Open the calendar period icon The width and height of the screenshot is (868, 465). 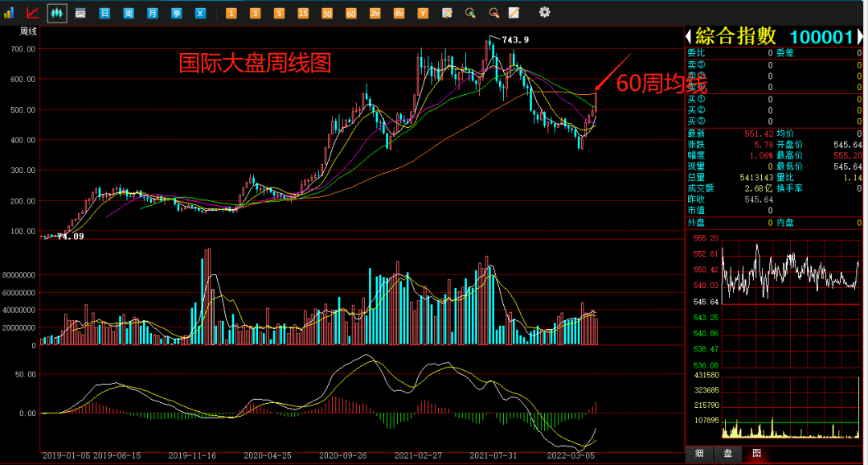coord(80,12)
